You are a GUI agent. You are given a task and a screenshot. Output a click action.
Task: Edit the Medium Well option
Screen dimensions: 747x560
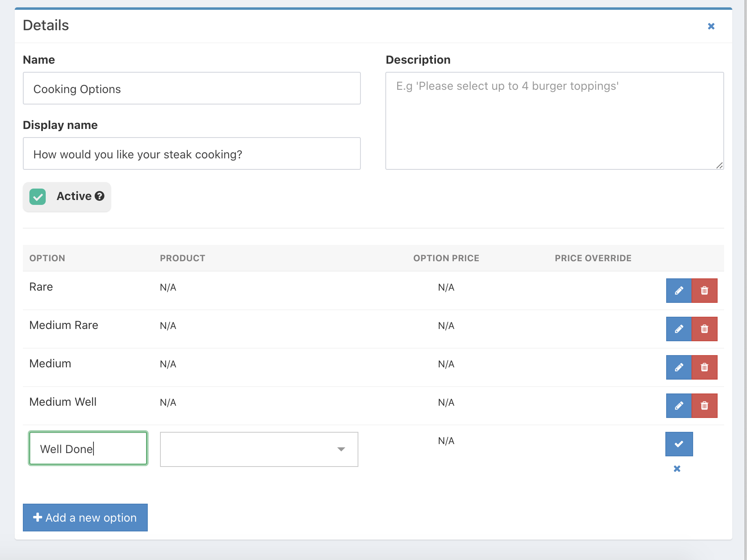(x=678, y=406)
